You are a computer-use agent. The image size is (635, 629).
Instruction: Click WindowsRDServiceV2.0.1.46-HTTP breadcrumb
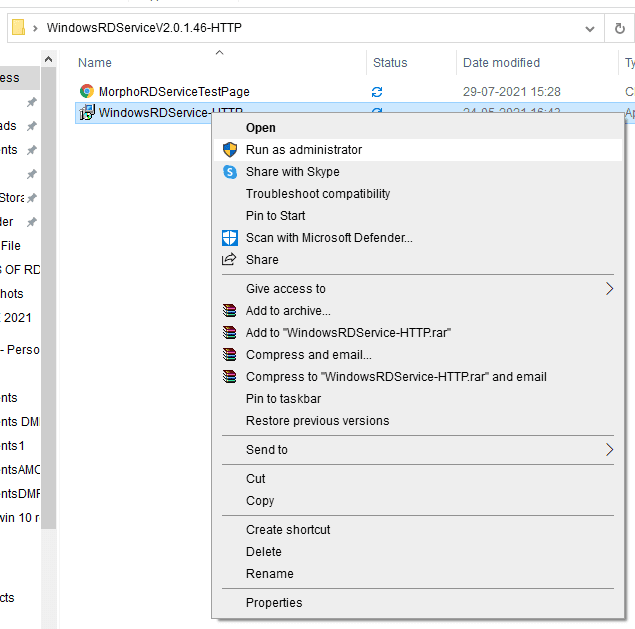(144, 28)
